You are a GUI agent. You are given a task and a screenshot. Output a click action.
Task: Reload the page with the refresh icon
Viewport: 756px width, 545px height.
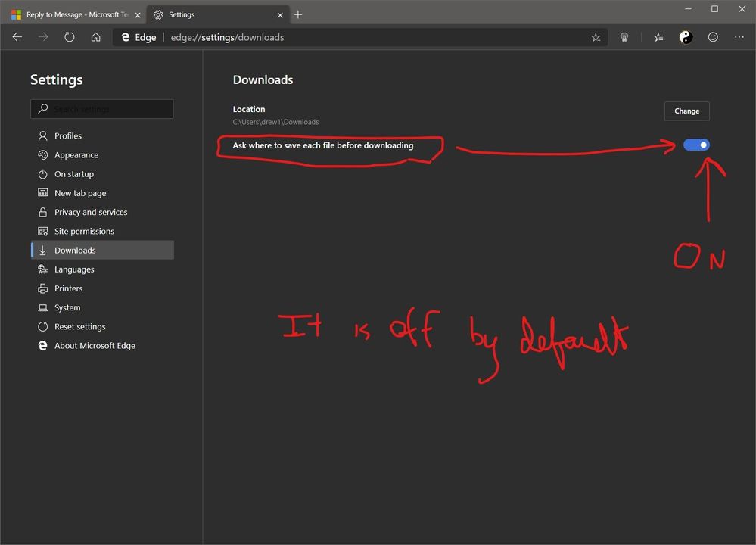click(70, 37)
